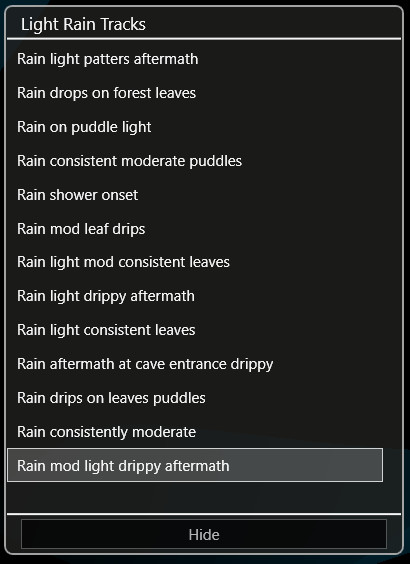Choose Rain drops on forest leaves
This screenshot has width=410, height=564.
tap(195, 93)
